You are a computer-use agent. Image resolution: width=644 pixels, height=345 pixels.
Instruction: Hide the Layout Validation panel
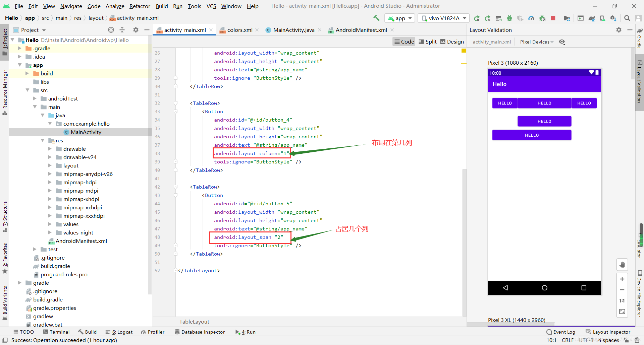[x=630, y=30]
